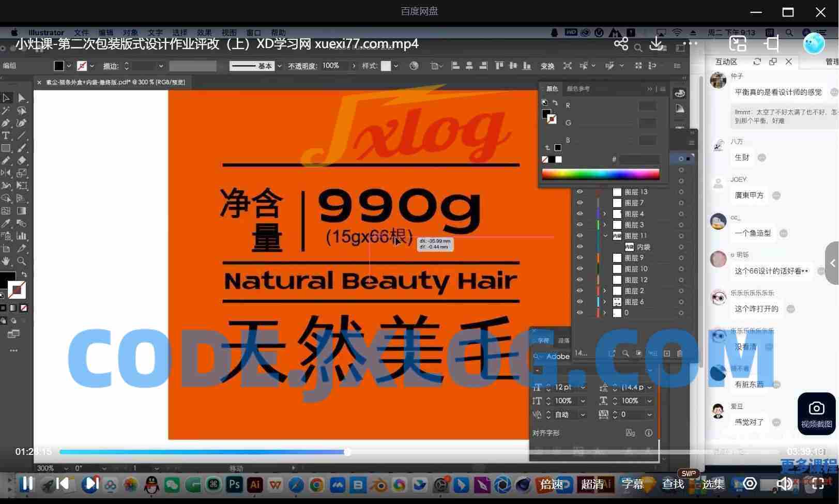Create a new layer in Layers panel
The height and width of the screenshot is (504, 839).
pos(667,353)
